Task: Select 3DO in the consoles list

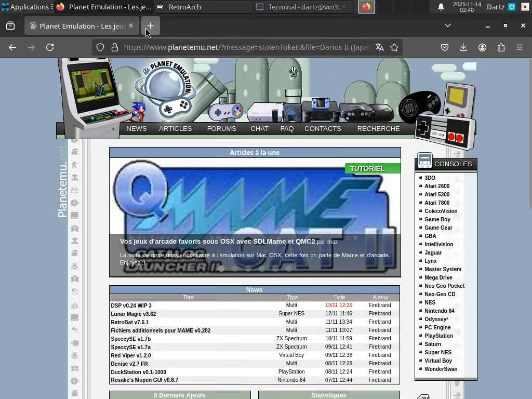Action: (430, 178)
